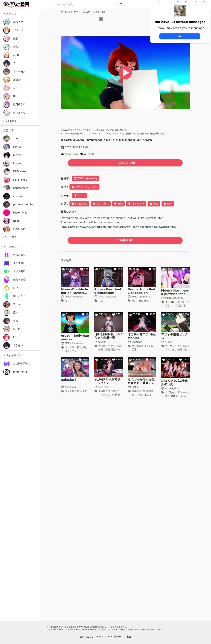
Task: Open Vtuber category icon
Action: pyautogui.click(x=7, y=305)
